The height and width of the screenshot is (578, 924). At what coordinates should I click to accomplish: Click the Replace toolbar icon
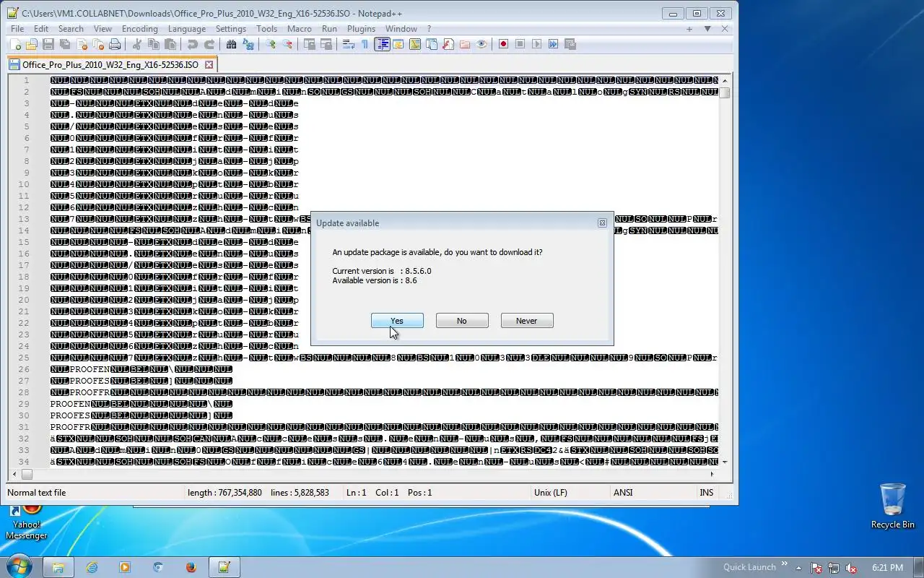[248, 44]
